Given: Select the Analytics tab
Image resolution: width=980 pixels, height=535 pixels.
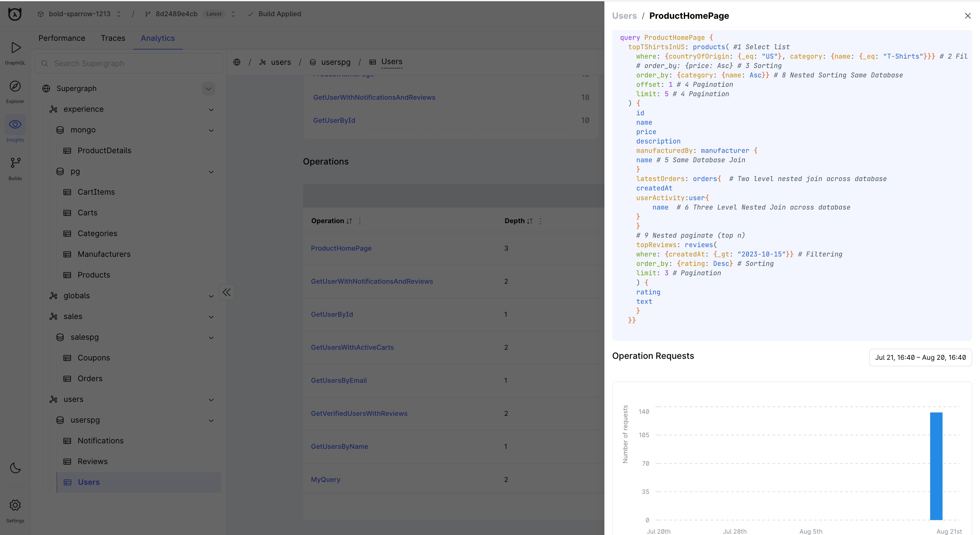Looking at the screenshot, I should click(x=157, y=38).
